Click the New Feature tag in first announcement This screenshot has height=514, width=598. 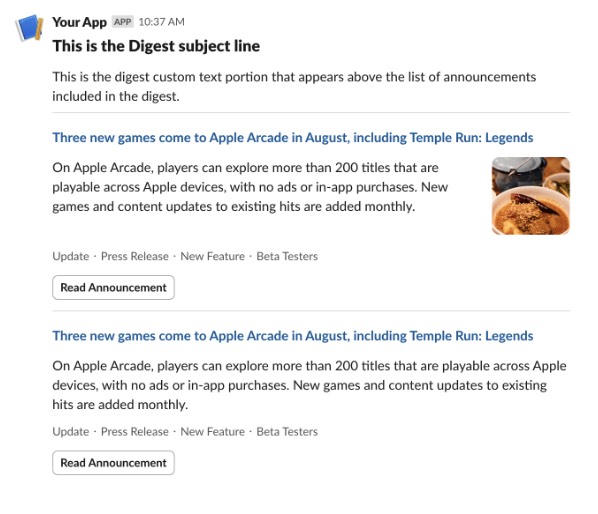(212, 256)
